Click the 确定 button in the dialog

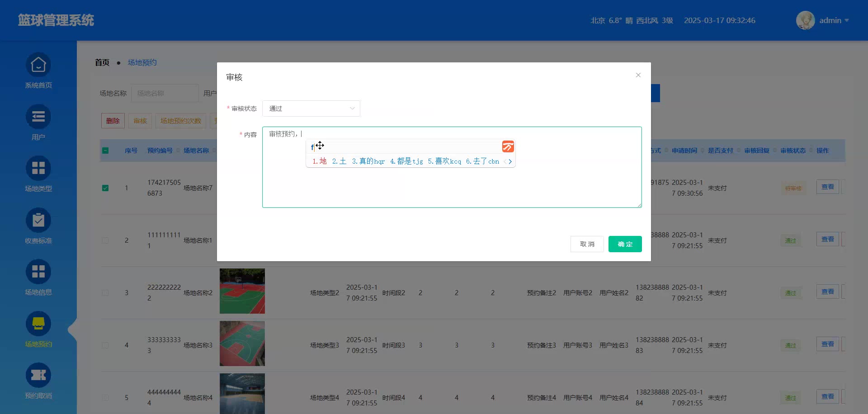pos(625,244)
